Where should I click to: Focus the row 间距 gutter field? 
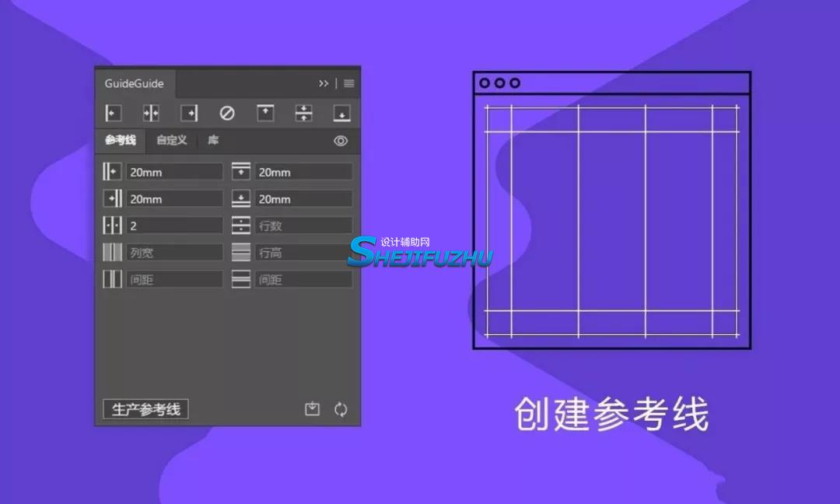(x=304, y=279)
